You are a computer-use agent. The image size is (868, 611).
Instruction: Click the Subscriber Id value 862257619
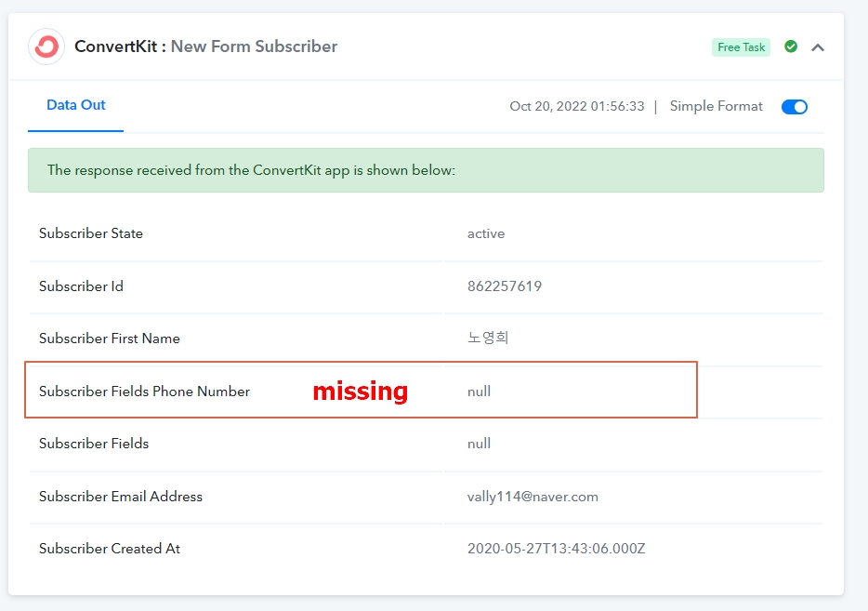pos(505,286)
